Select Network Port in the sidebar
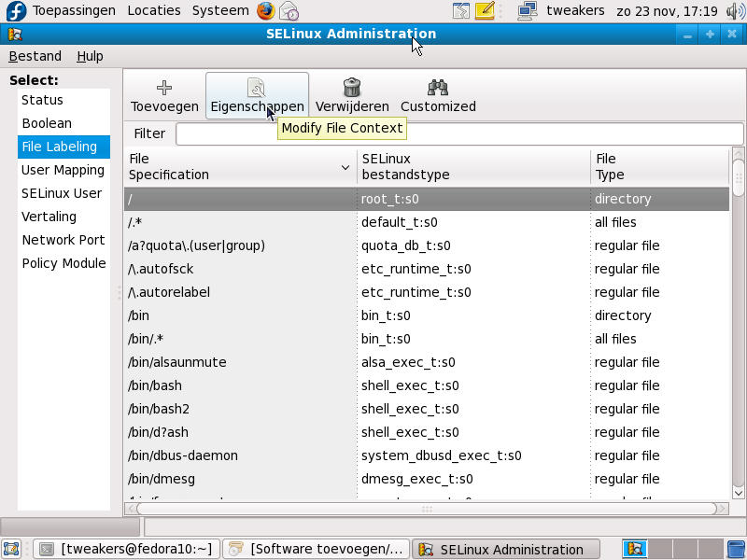The height and width of the screenshot is (560, 747). click(63, 240)
